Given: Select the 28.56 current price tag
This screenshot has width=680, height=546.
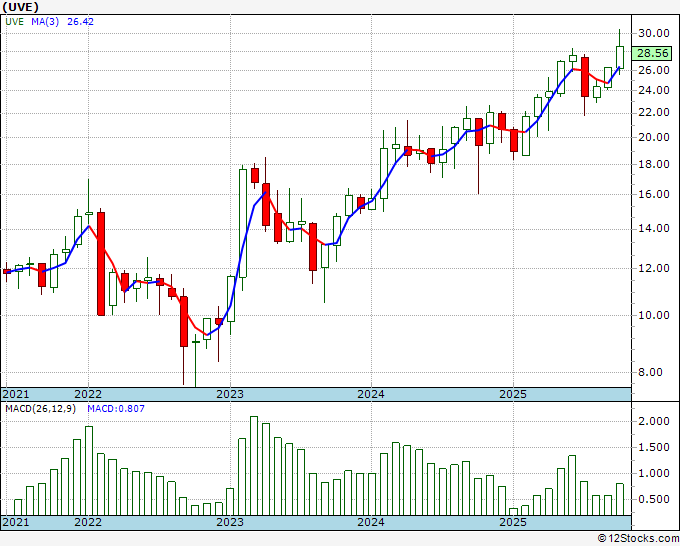Looking at the screenshot, I should coord(652,53).
